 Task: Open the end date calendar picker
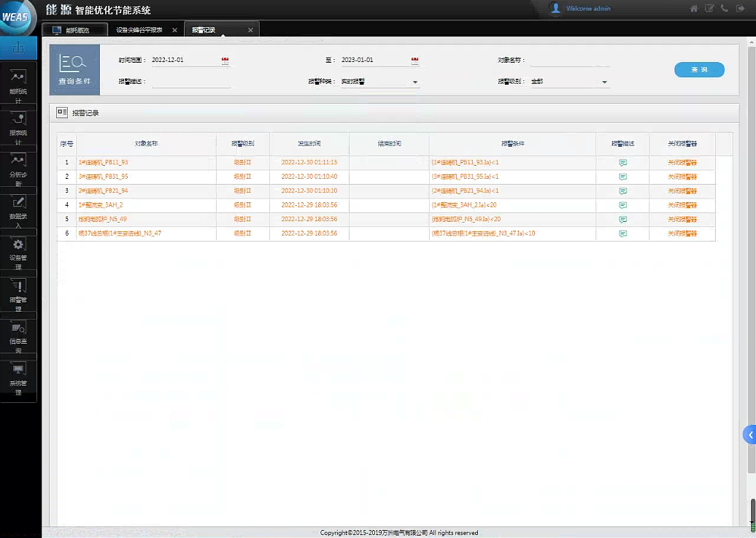click(x=414, y=61)
